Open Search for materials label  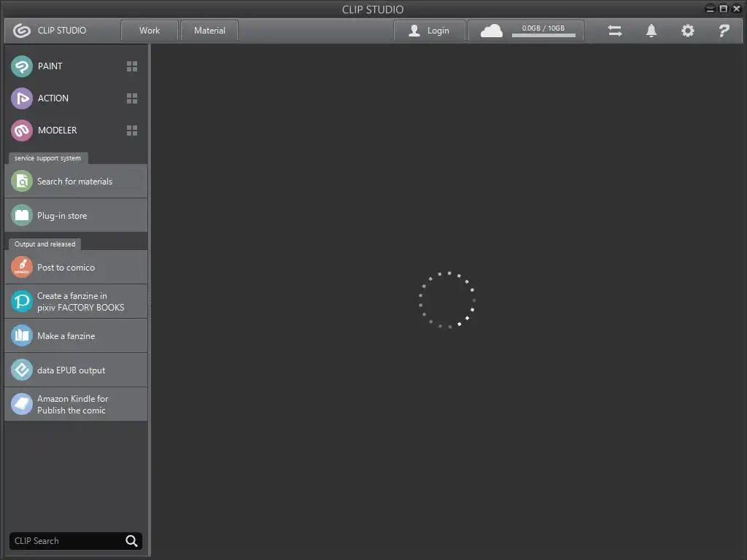75,182
